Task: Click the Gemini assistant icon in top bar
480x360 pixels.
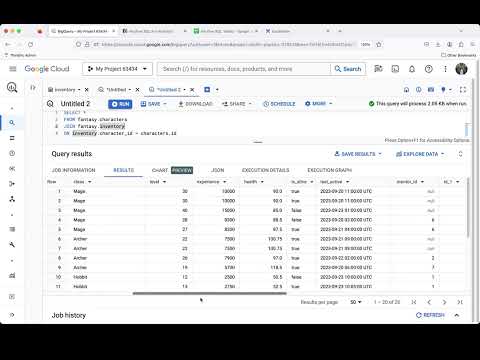Action: click(378, 69)
